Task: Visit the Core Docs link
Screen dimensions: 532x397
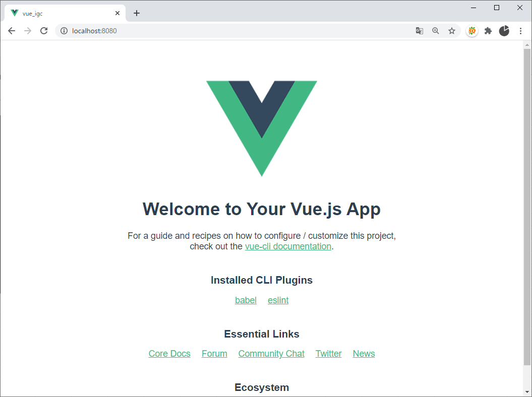Action: 169,354
